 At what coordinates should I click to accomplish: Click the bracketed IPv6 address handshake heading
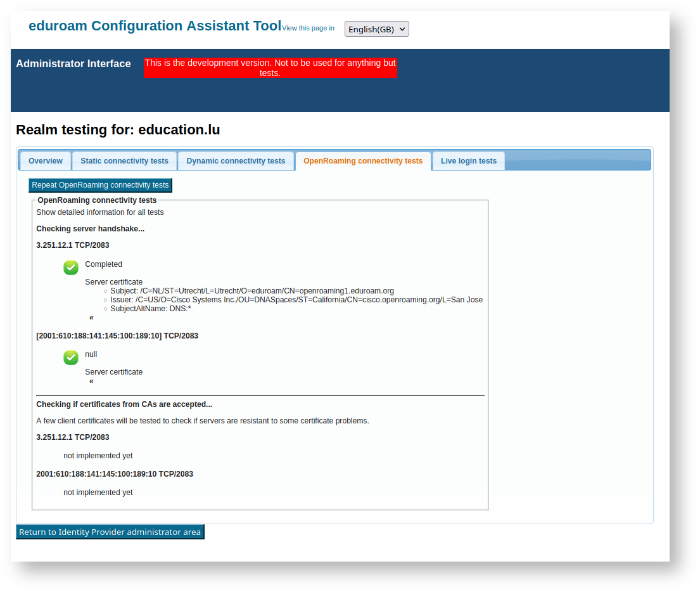tap(117, 336)
